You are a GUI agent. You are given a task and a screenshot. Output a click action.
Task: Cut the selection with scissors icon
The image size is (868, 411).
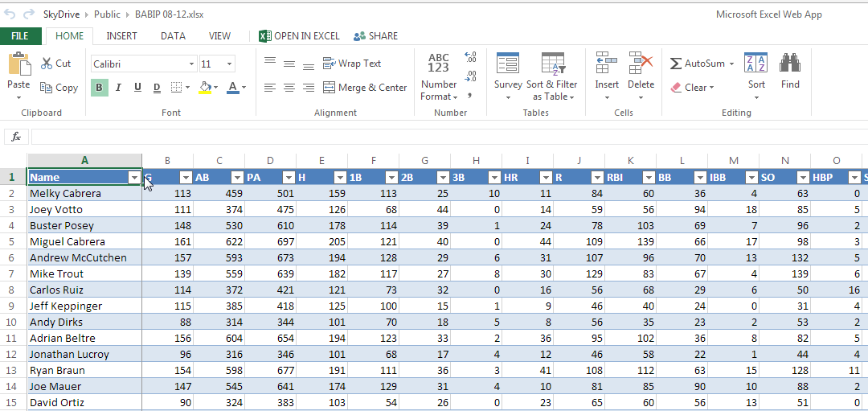point(56,64)
